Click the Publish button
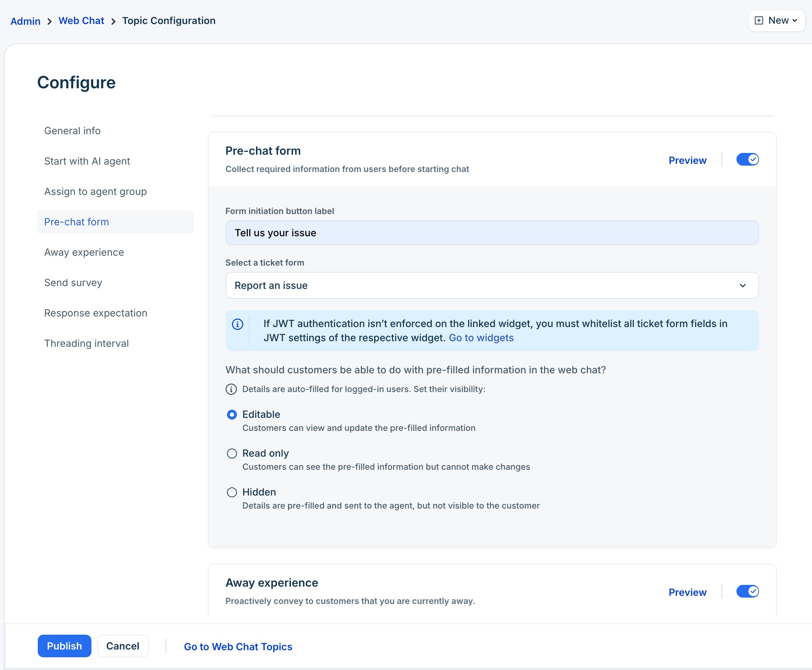This screenshot has width=812, height=670. pyautogui.click(x=64, y=646)
